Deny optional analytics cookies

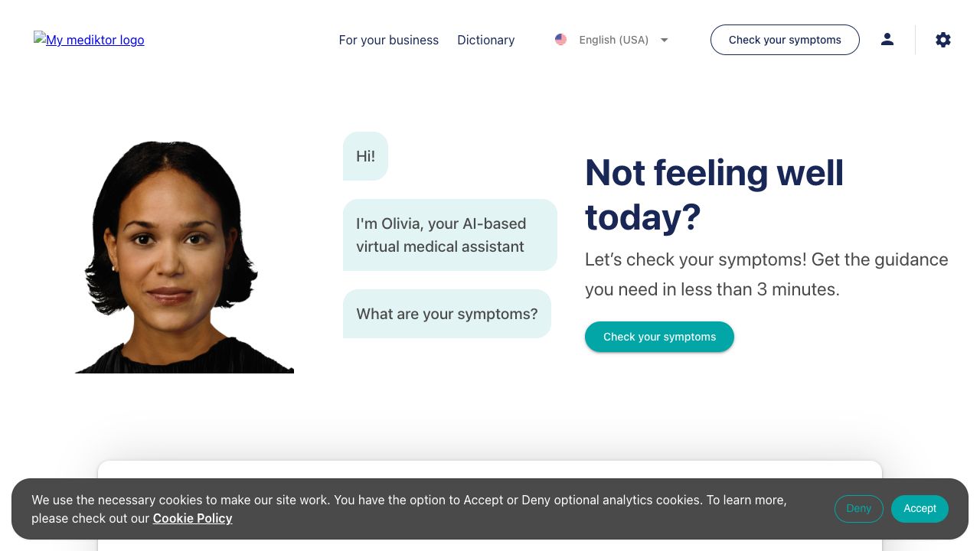point(858,508)
